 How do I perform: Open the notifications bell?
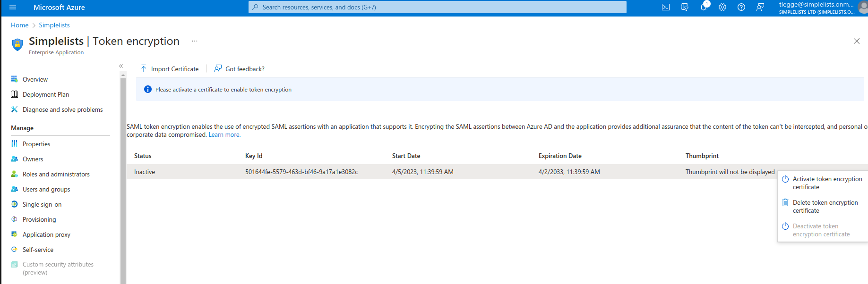tap(704, 7)
